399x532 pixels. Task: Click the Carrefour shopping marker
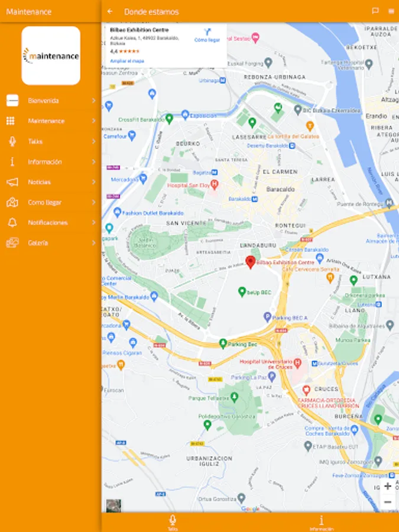point(132,136)
